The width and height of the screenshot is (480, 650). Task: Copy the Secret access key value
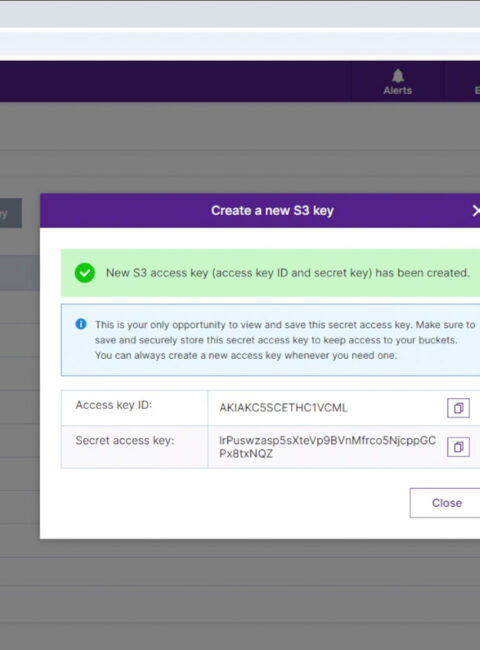click(x=458, y=447)
